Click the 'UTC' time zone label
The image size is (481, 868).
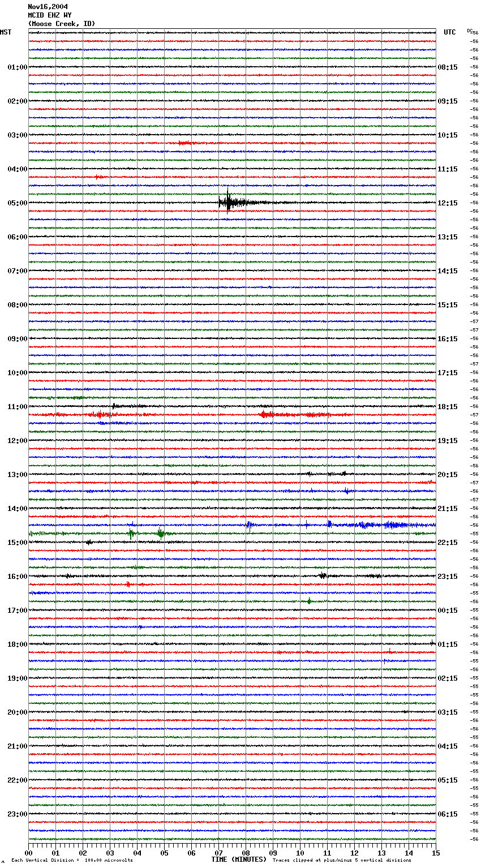[x=450, y=33]
